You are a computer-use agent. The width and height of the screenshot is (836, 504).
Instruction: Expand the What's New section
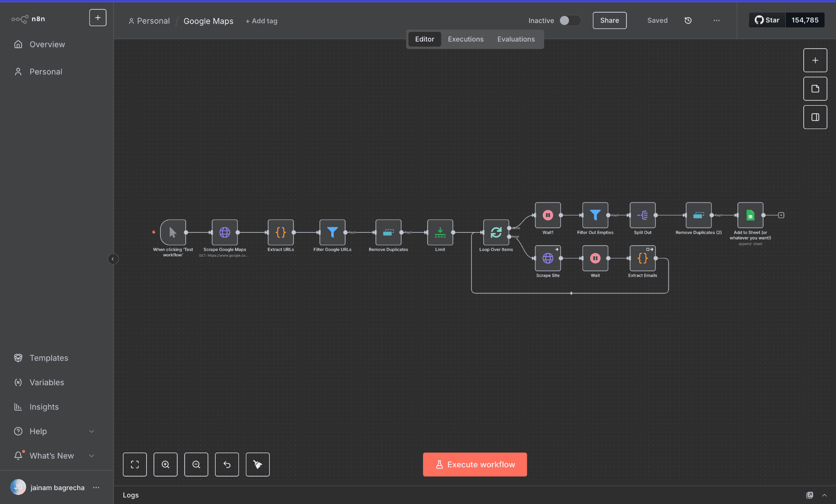pyautogui.click(x=91, y=456)
